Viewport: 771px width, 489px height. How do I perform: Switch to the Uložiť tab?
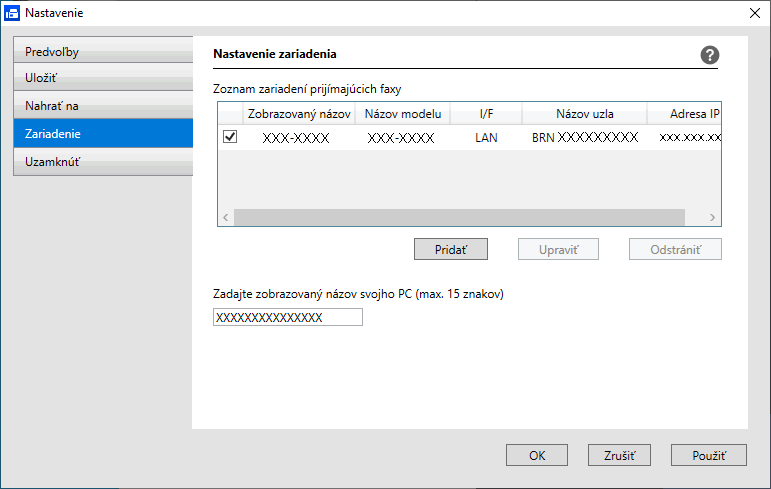point(102,77)
